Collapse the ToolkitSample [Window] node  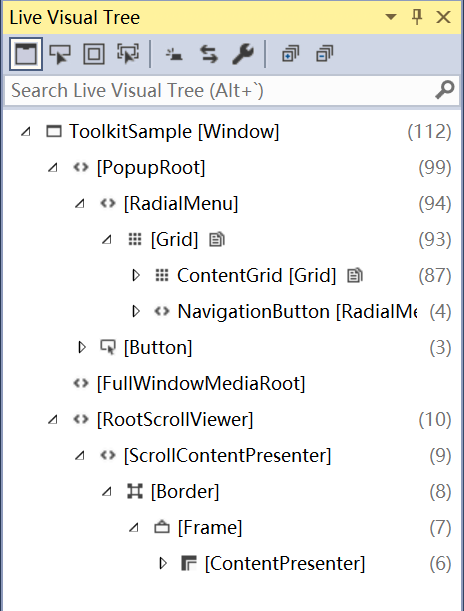pos(26,132)
